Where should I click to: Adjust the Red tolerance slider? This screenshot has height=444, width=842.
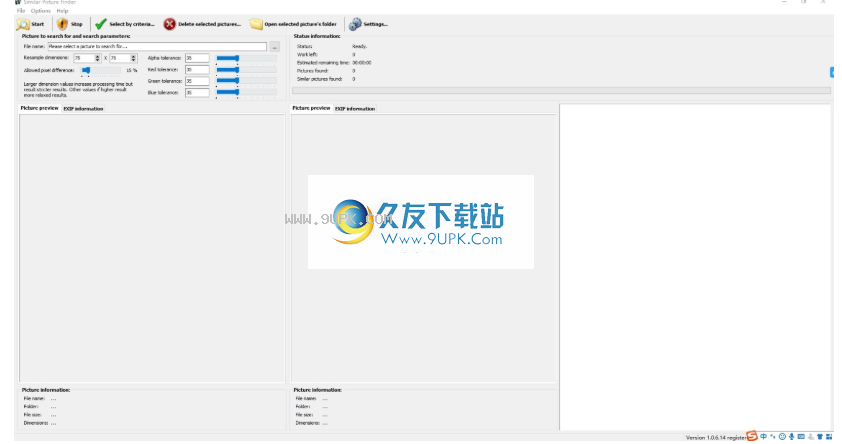(246, 70)
